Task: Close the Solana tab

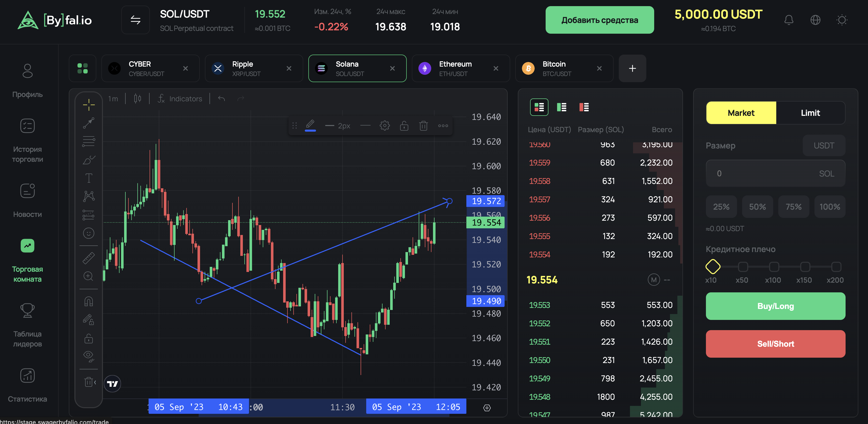Action: coord(392,68)
